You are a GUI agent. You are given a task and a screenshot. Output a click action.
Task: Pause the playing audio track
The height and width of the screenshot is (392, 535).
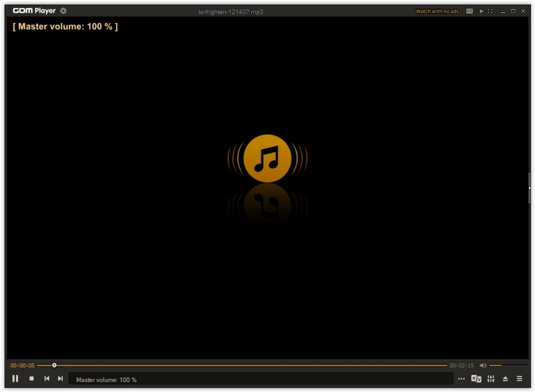pyautogui.click(x=15, y=378)
